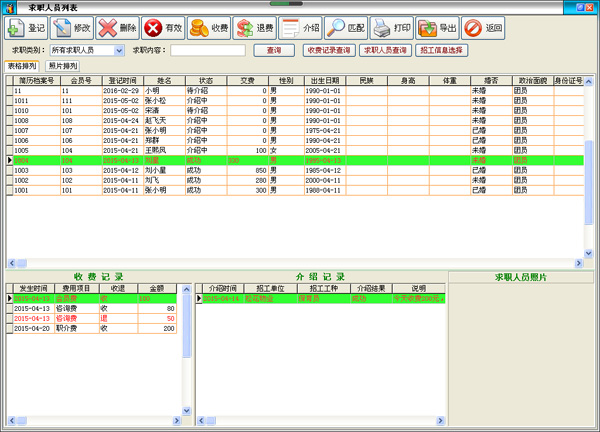Click the 求职人员照片 panel header
Image resolution: width=600 pixels, height=432 pixels.
point(521,277)
